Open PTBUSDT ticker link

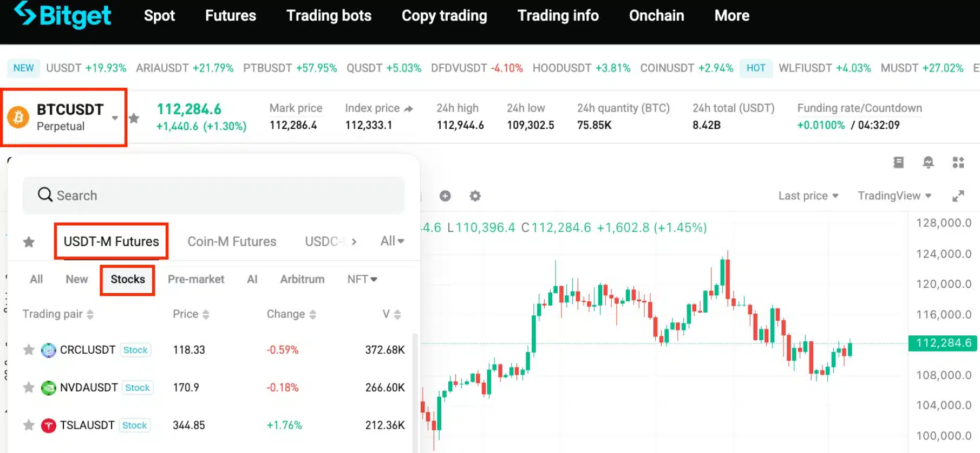click(290, 68)
